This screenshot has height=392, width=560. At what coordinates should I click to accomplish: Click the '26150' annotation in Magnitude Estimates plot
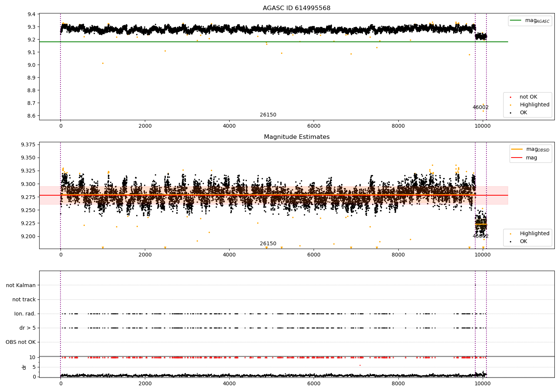pyautogui.click(x=268, y=244)
